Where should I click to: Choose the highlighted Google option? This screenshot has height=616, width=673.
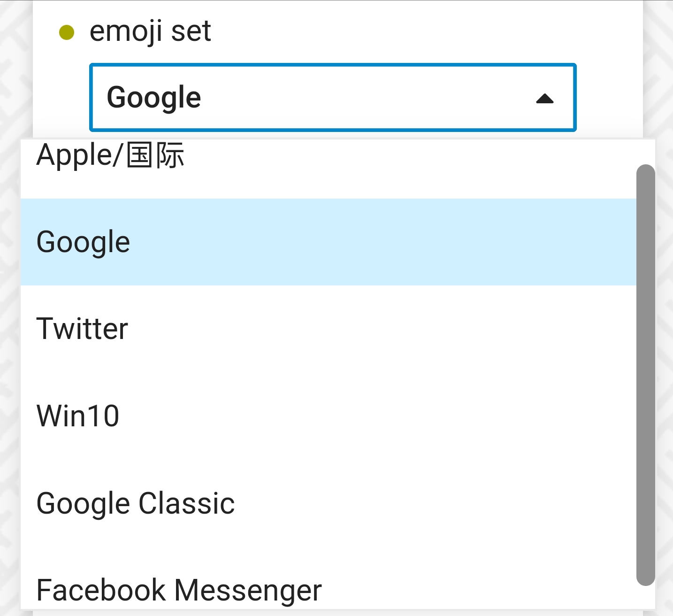[x=84, y=242]
